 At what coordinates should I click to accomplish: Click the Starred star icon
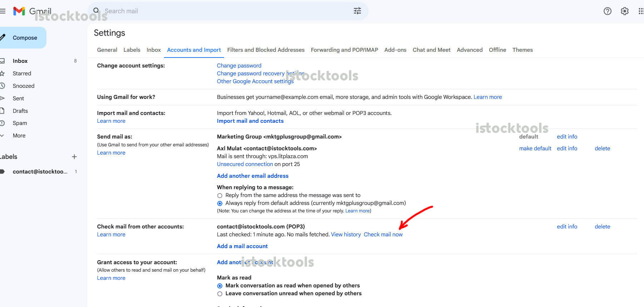[x=2, y=73]
